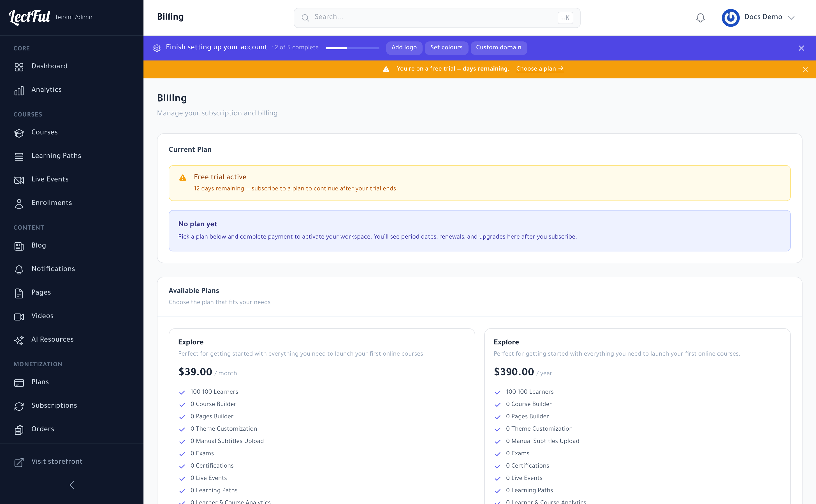Open the Analytics bar chart icon
Screen dimensions: 816x504
(19, 90)
